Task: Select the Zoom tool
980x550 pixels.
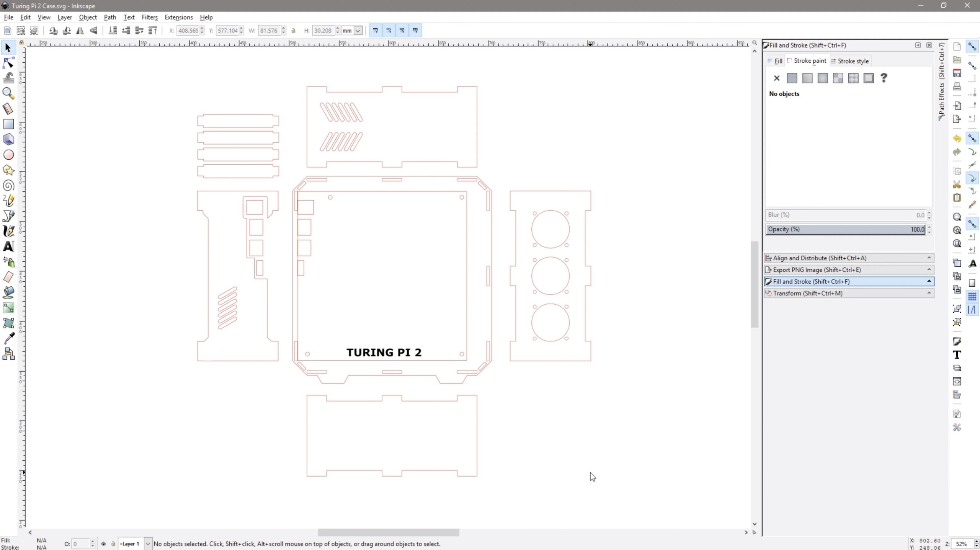Action: coord(8,93)
